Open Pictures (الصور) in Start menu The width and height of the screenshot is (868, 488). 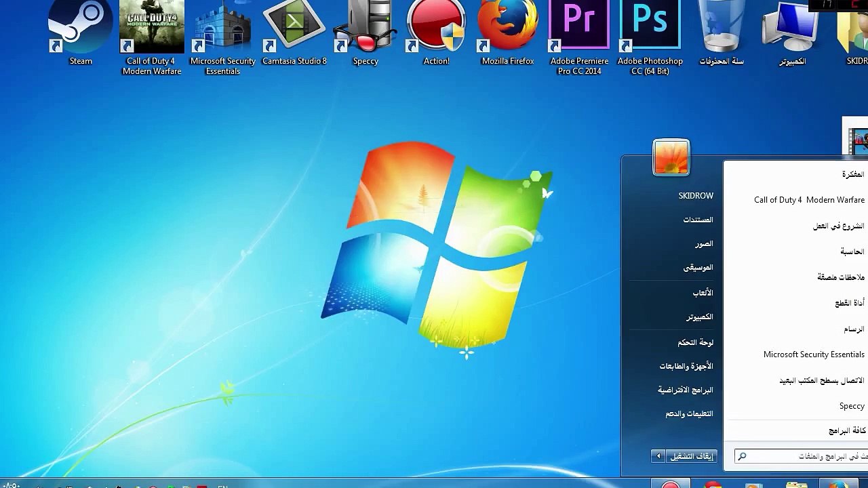704,243
